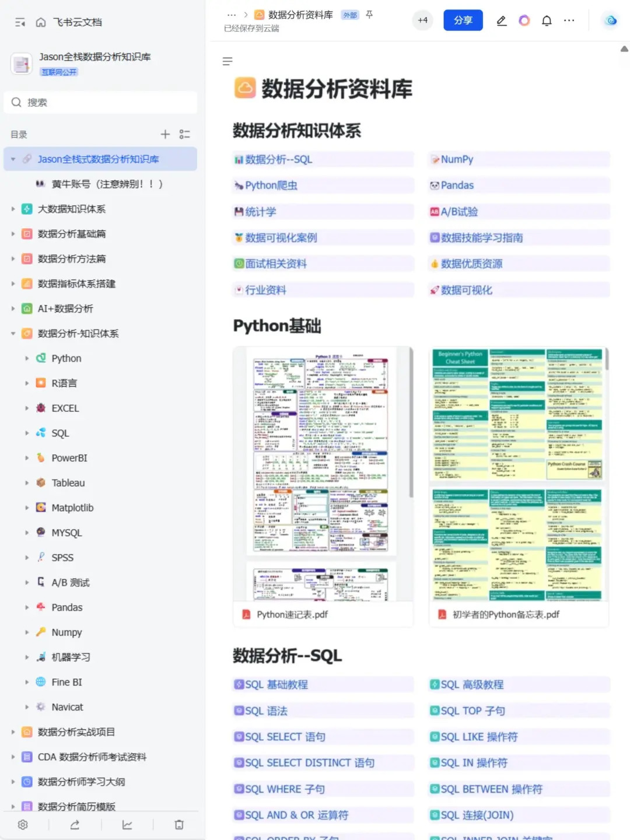Click the 分享 share button
Screen dimensions: 630x840
(463, 20)
